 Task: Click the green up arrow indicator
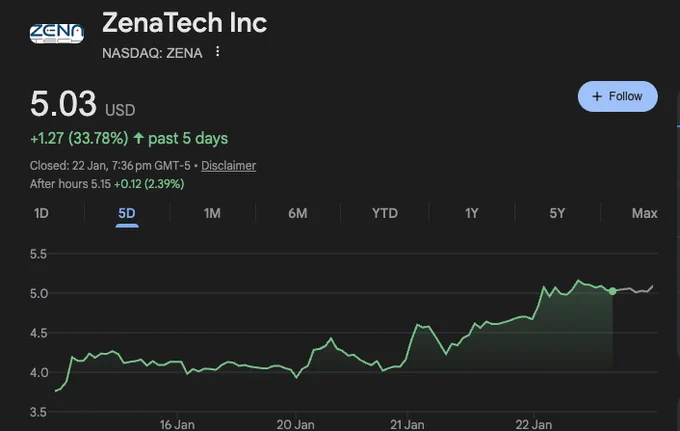138,138
